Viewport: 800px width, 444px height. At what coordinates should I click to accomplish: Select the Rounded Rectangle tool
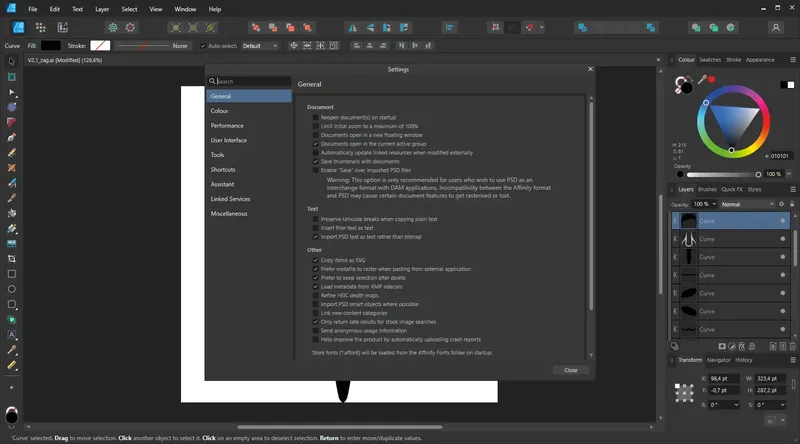click(11, 305)
